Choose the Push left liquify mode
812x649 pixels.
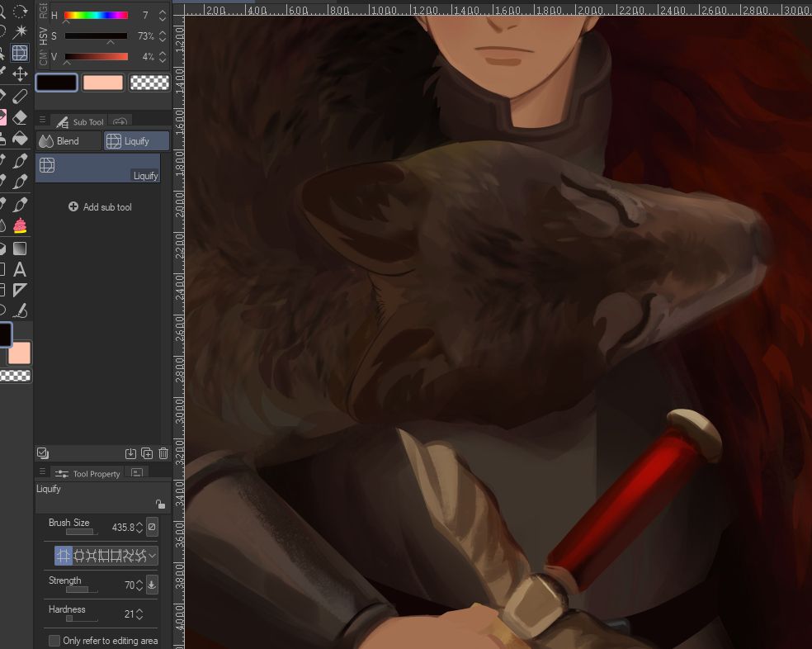click(103, 557)
